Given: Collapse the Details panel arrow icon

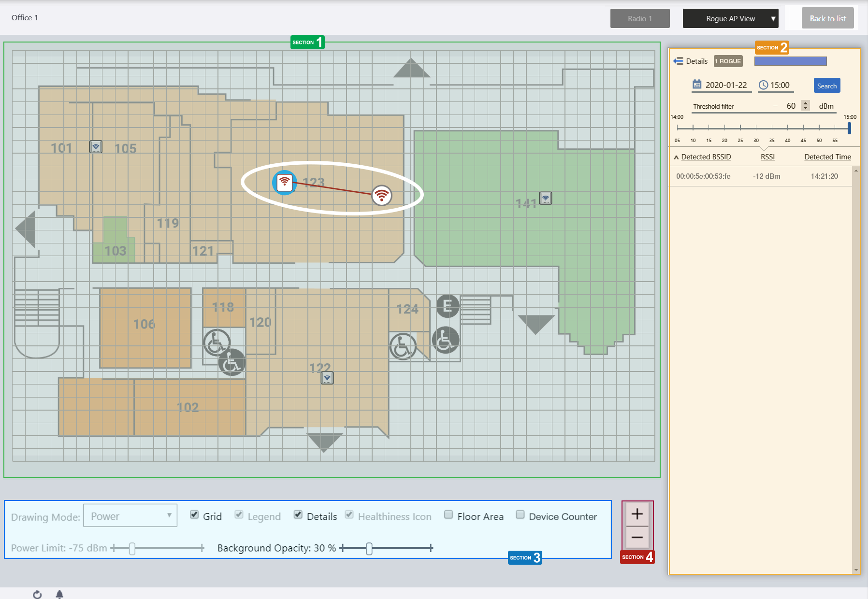Looking at the screenshot, I should point(678,61).
